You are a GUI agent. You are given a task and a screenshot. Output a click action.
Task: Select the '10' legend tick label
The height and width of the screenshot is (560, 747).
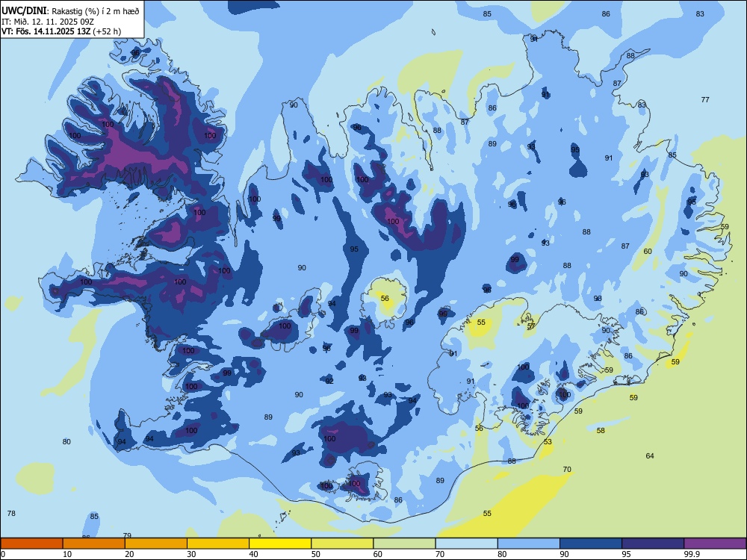pyautogui.click(x=67, y=554)
